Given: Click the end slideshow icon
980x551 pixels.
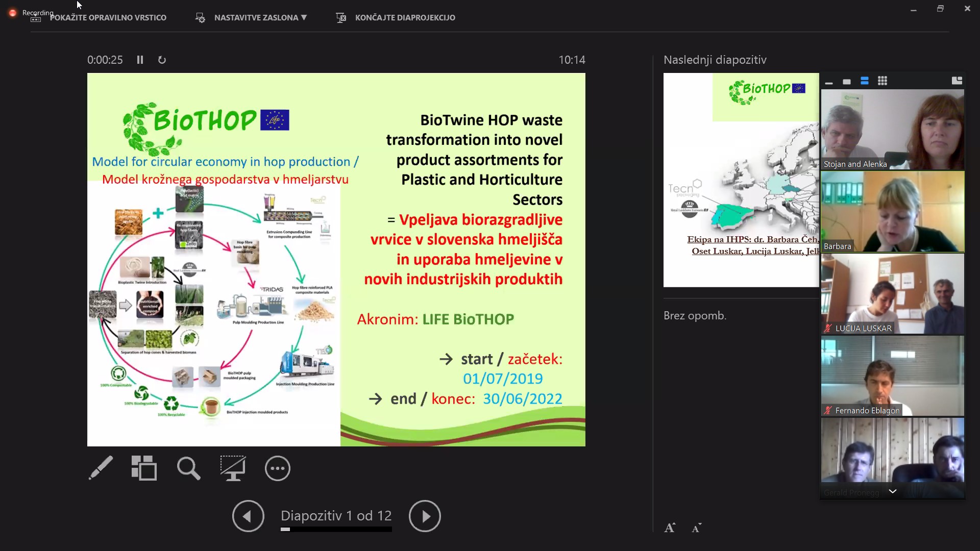Looking at the screenshot, I should (341, 18).
